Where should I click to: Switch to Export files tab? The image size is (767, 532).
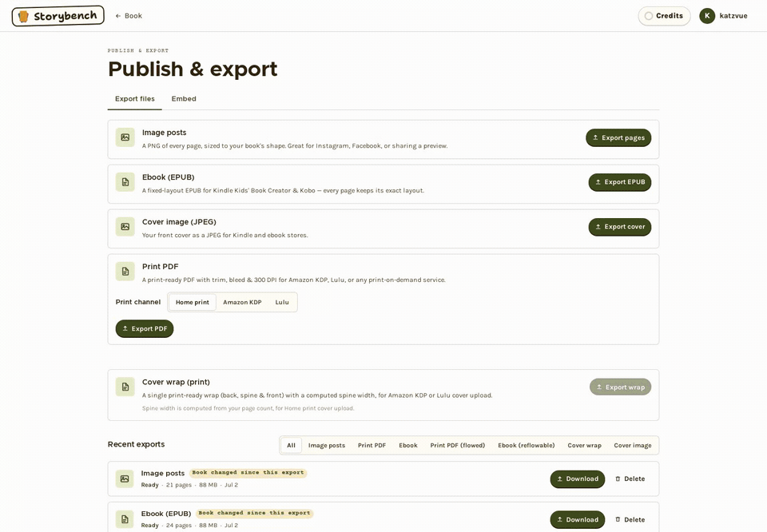(134, 99)
